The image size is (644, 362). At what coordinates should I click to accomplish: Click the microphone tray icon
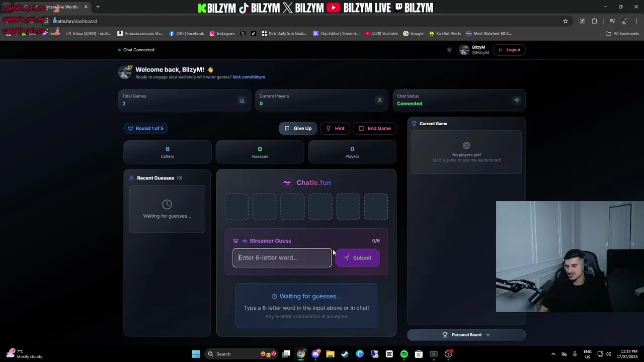575,354
